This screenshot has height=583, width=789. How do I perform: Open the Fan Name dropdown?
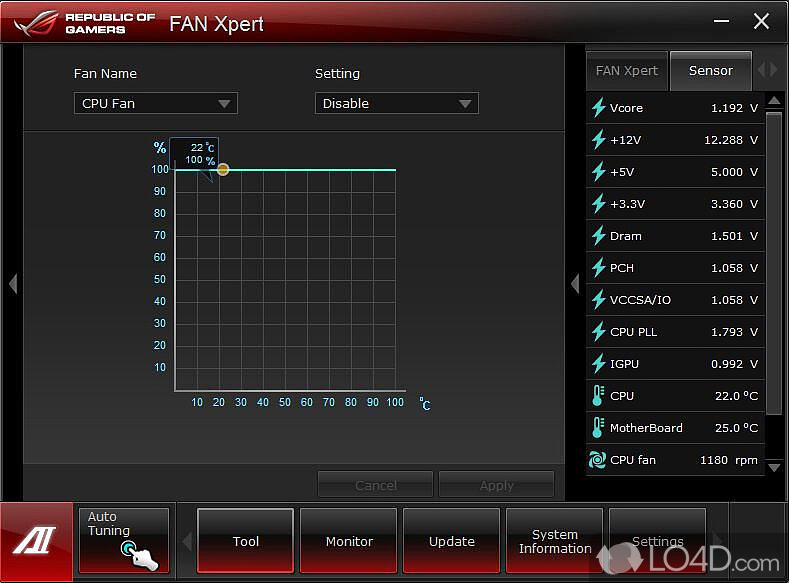coord(155,103)
